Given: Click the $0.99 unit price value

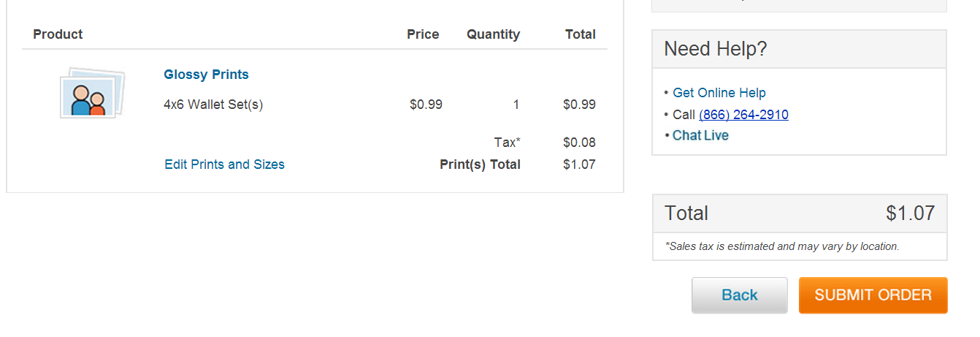Looking at the screenshot, I should [426, 105].
